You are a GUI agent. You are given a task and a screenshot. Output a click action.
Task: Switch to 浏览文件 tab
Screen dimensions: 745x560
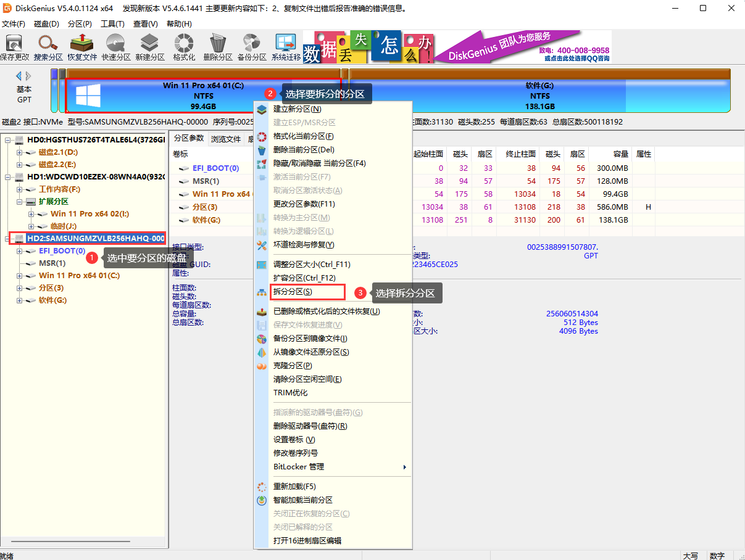coord(226,139)
